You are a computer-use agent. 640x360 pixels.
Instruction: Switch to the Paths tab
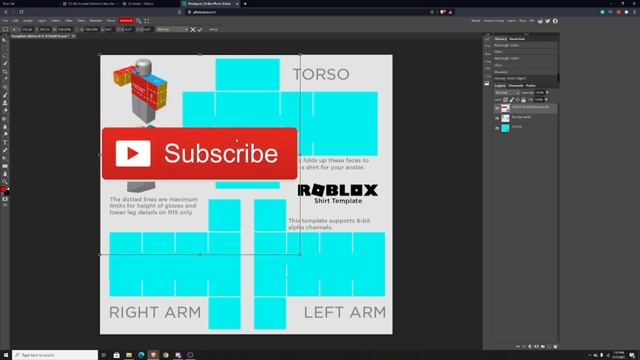pos(531,86)
